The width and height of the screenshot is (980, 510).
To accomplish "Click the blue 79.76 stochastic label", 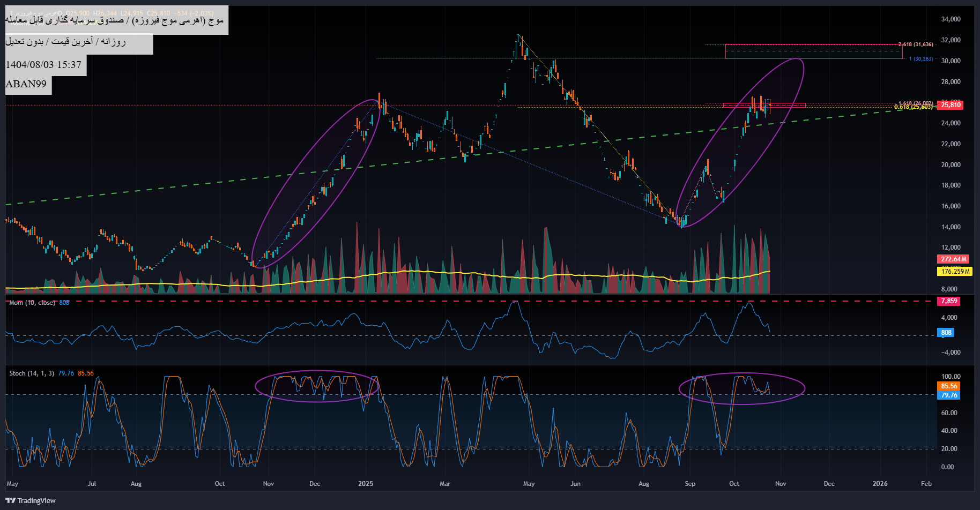I will pyautogui.click(x=949, y=395).
